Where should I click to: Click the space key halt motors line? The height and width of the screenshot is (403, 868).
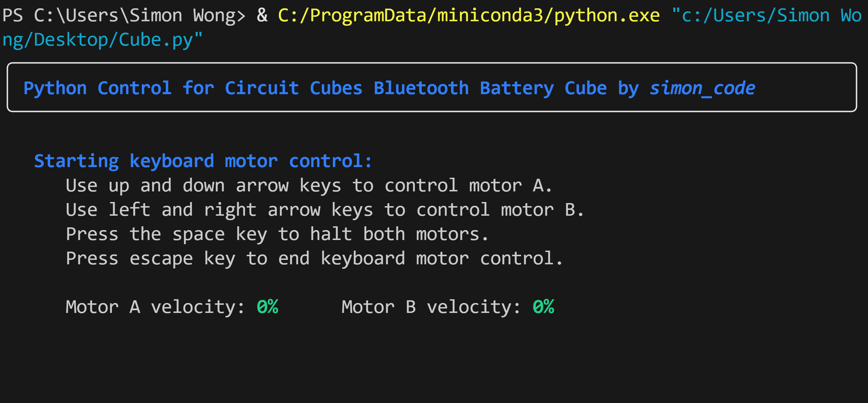277,234
